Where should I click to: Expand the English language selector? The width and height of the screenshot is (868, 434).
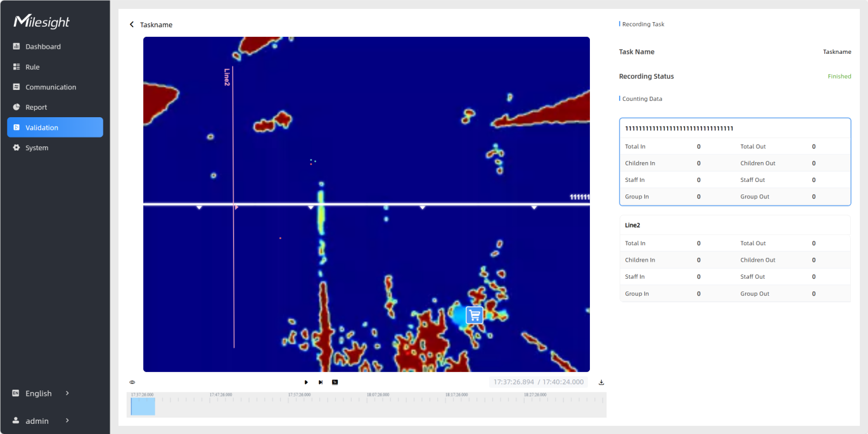42,393
